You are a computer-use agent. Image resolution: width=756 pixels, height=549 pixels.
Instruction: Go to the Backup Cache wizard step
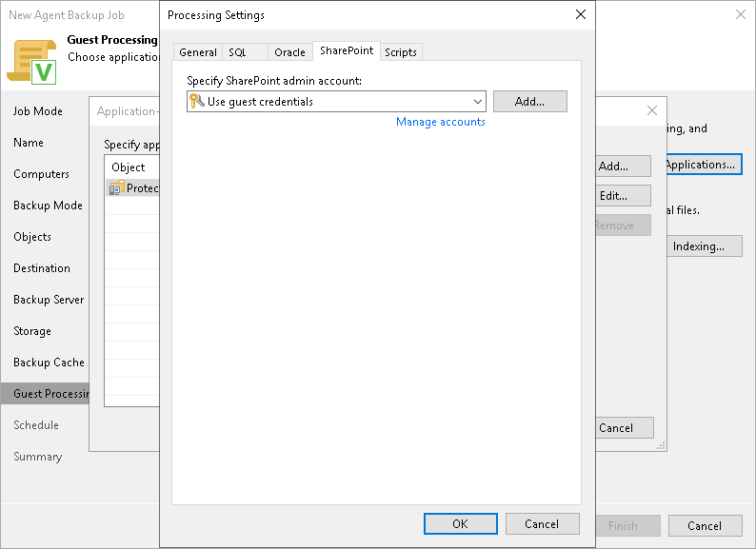click(x=49, y=363)
